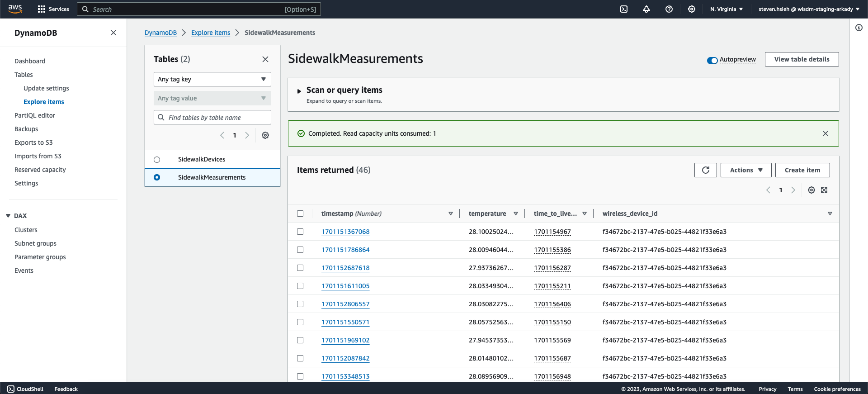The height and width of the screenshot is (394, 868).
Task: Open the steven.hsieh account menu
Action: 809,9
